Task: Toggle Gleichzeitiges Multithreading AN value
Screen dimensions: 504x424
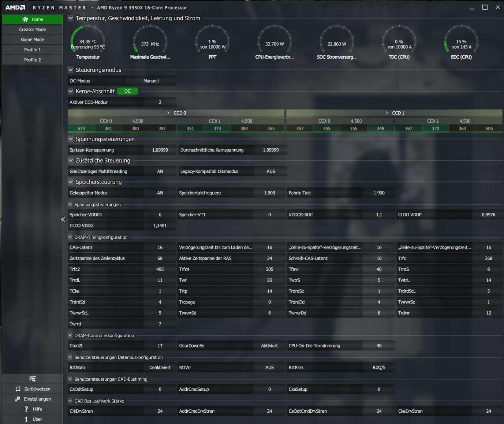Action: (x=160, y=171)
